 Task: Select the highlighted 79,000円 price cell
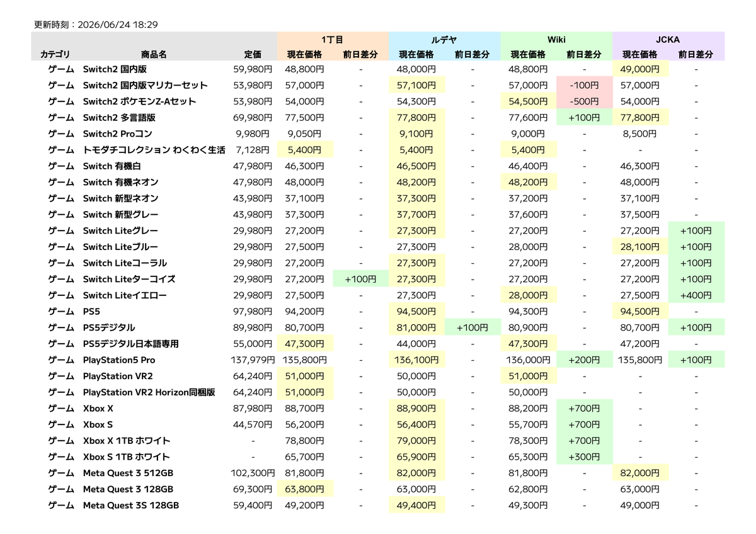click(416, 441)
